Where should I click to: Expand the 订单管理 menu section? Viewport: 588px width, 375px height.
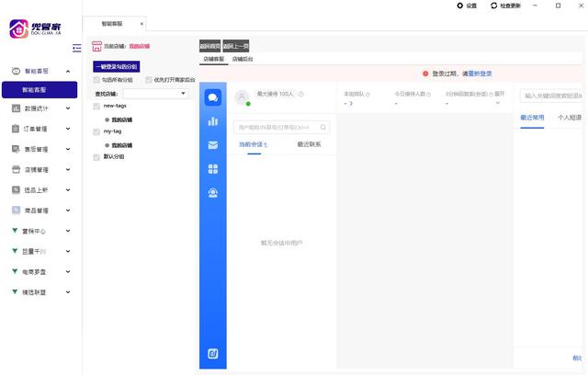point(68,129)
